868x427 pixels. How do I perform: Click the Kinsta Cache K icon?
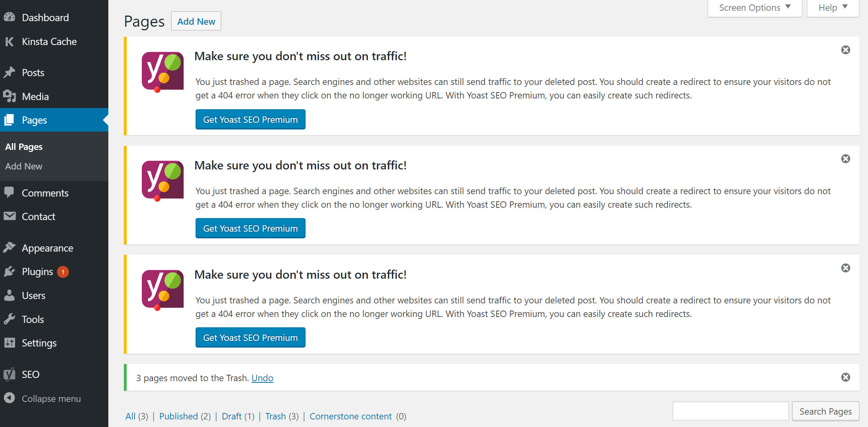(x=10, y=41)
